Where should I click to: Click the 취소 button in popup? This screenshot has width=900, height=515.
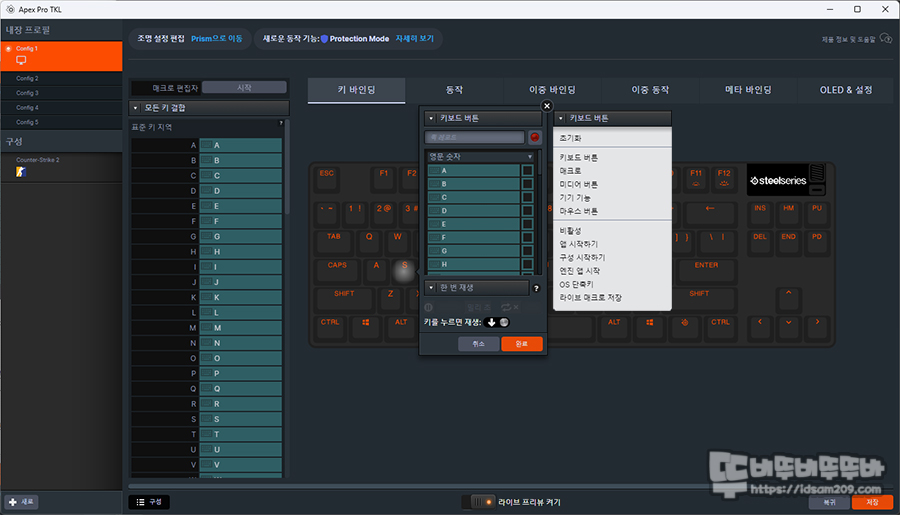[x=479, y=344]
